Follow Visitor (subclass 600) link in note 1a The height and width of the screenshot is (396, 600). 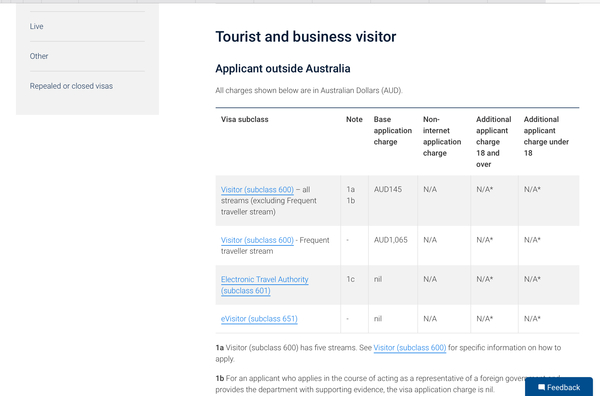[410, 348]
